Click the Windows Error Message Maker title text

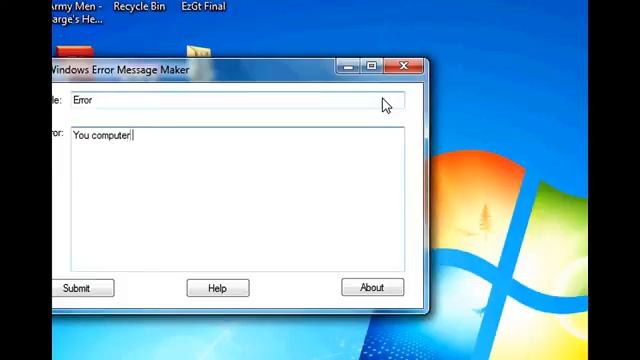(121, 70)
